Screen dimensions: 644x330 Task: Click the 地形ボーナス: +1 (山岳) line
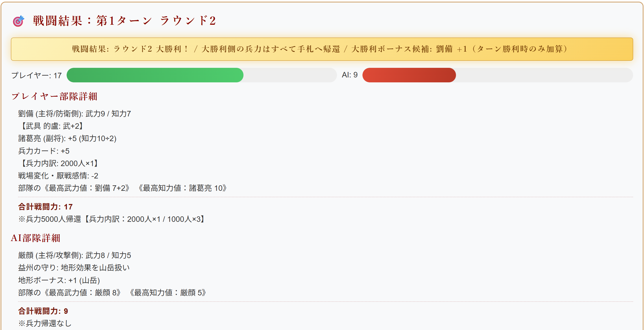(x=59, y=280)
